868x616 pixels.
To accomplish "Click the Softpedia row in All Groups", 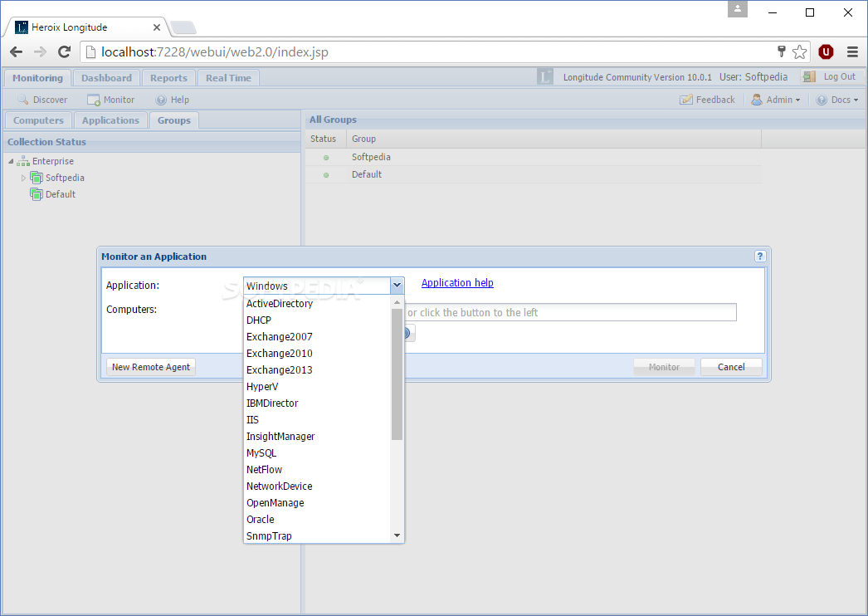I will pyautogui.click(x=534, y=158).
